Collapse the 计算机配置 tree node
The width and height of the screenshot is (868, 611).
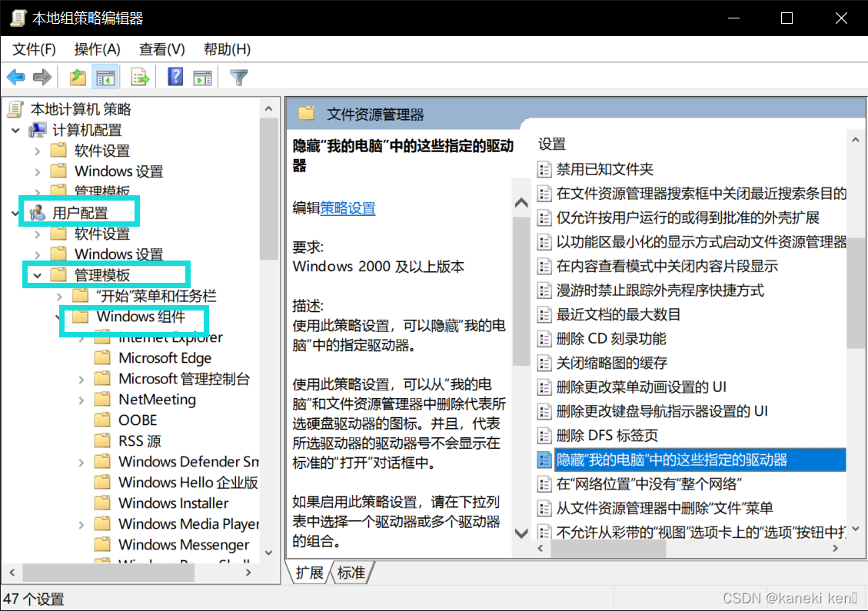pyautogui.click(x=15, y=130)
